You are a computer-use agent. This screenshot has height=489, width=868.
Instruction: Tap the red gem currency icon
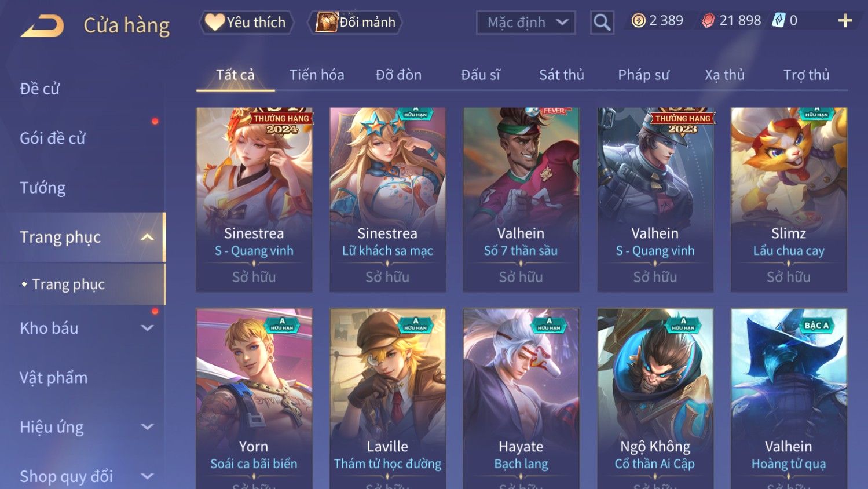(x=708, y=21)
